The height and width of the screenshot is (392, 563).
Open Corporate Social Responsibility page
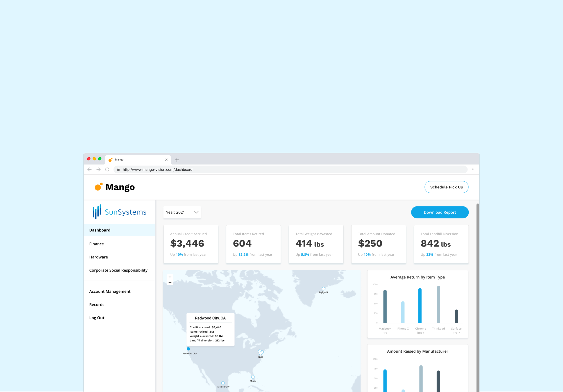point(118,270)
